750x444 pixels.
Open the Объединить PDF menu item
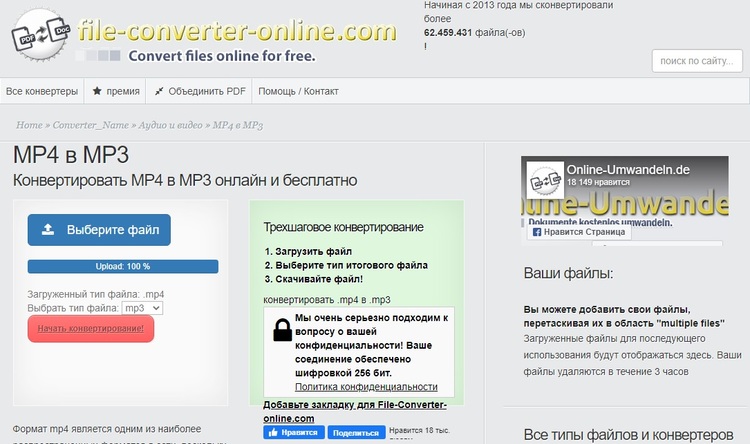(199, 91)
